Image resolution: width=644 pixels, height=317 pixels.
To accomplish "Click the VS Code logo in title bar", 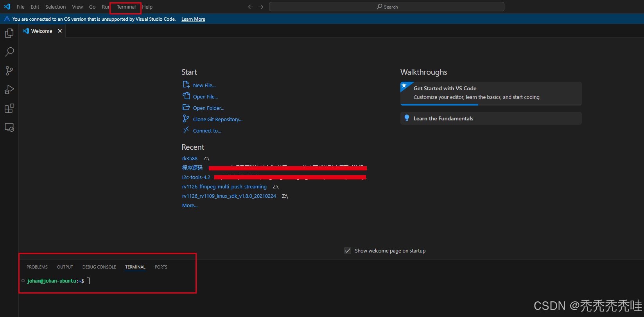I will (7, 7).
